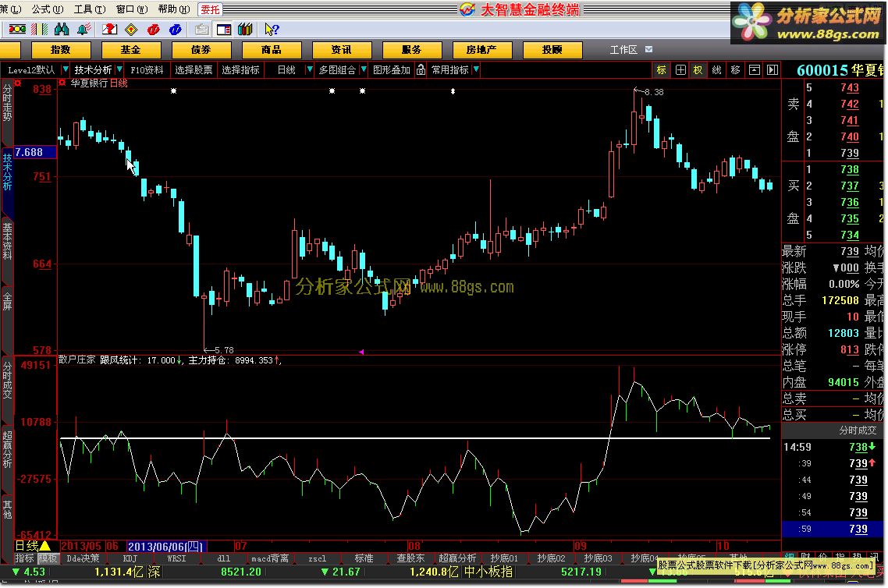This screenshot has height=588, width=888.
Task: Select the Dde决策 indicator tab
Action: [83, 558]
